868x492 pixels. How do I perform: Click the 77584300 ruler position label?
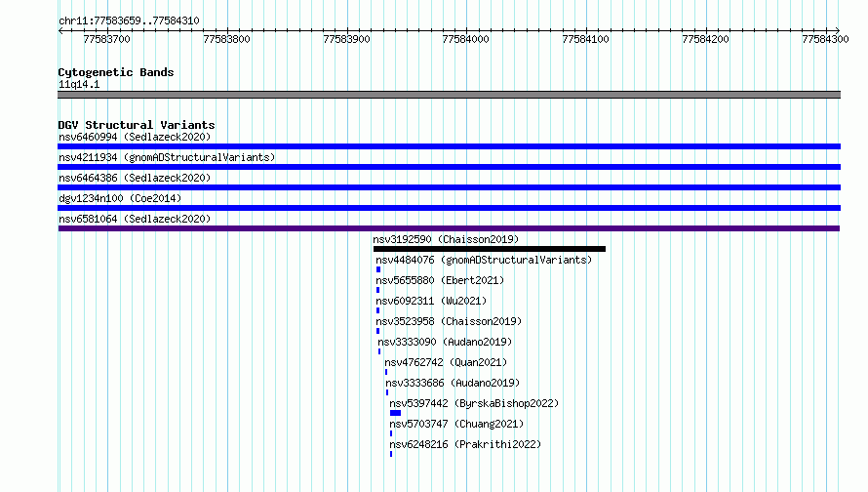pyautogui.click(x=825, y=39)
